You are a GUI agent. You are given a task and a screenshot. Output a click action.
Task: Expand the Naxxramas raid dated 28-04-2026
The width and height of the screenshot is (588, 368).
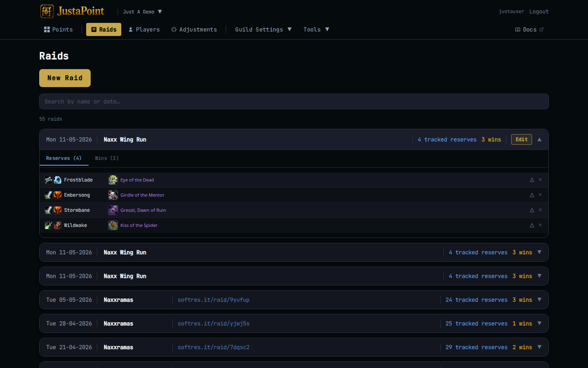point(539,323)
